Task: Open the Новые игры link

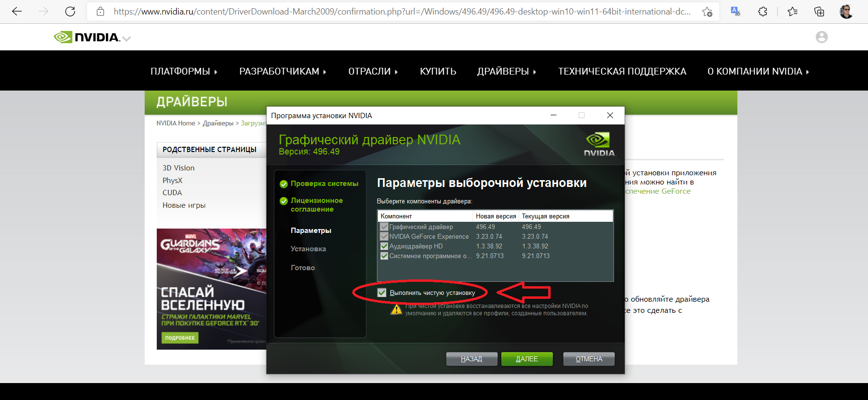Action: tap(184, 205)
